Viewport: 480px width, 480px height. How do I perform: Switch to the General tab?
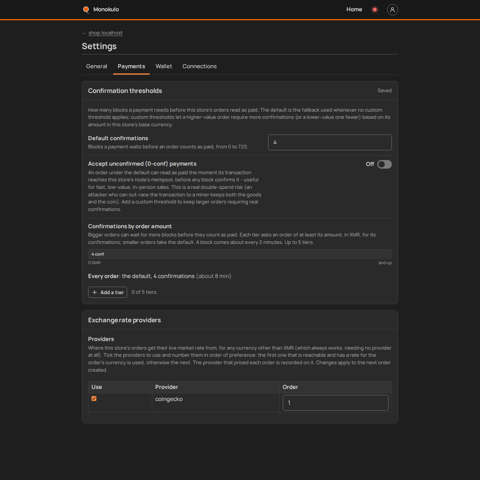click(x=96, y=66)
